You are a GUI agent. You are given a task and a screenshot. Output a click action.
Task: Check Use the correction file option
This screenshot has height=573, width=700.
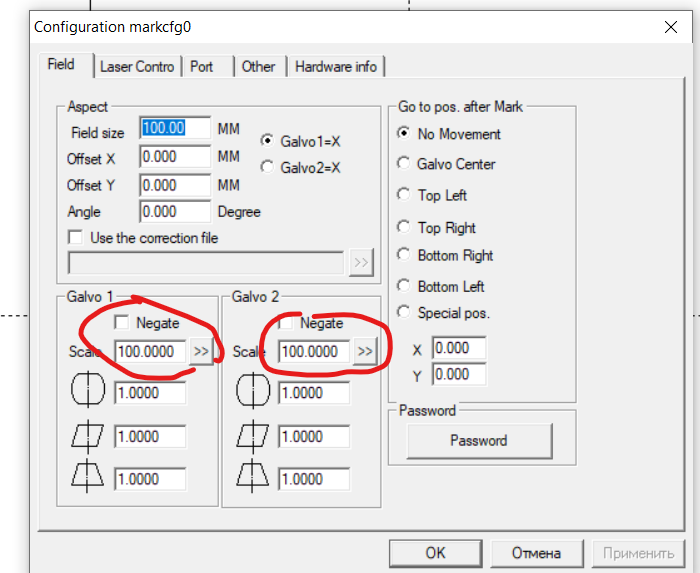(x=75, y=238)
